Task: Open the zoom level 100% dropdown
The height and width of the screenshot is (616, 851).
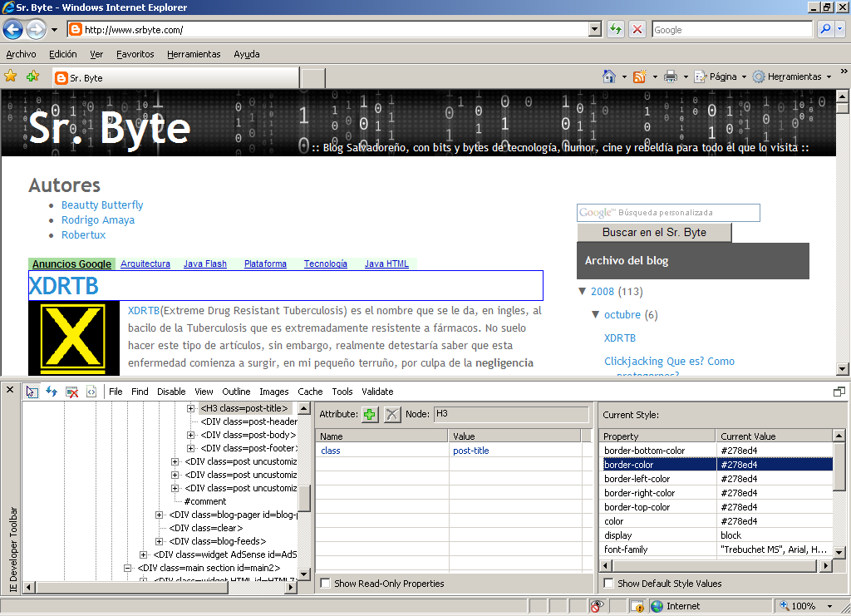Action: [x=830, y=606]
